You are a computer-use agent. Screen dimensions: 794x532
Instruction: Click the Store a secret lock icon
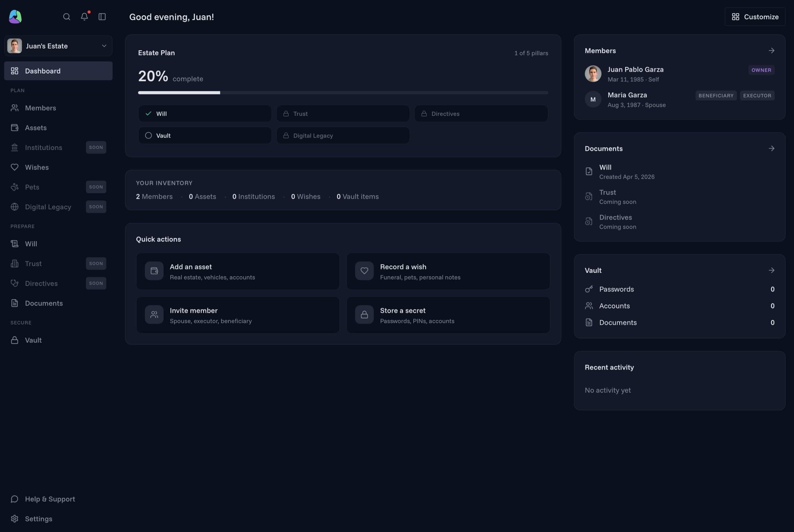click(364, 314)
